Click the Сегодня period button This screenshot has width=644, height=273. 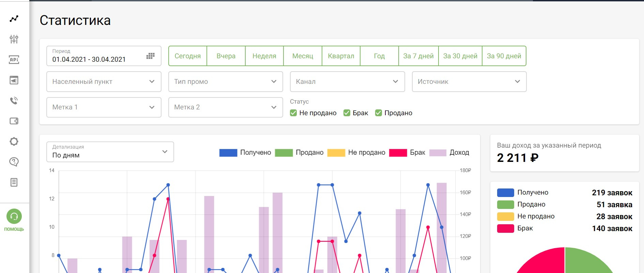point(188,56)
